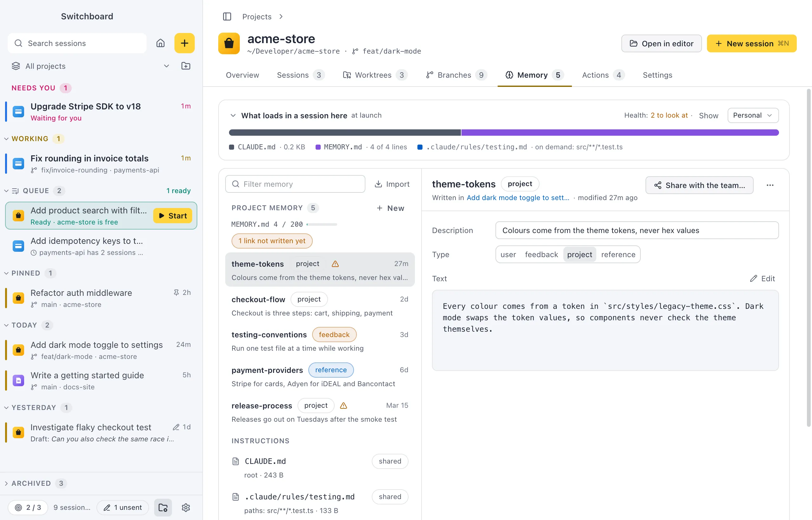Click the 2 / 3 target status indicator
The width and height of the screenshot is (812, 520).
point(28,508)
